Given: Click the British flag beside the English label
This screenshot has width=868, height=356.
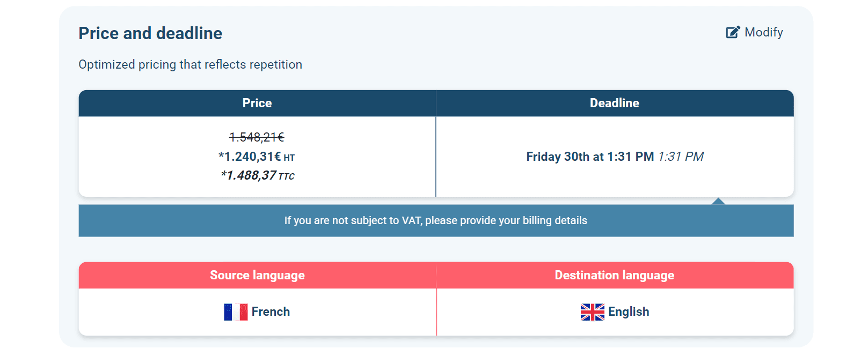Looking at the screenshot, I should pos(592,311).
